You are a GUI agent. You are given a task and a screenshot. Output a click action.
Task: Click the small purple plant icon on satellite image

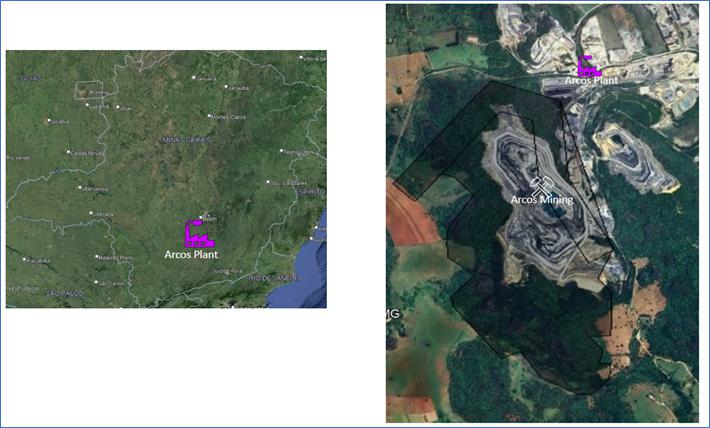click(x=588, y=66)
